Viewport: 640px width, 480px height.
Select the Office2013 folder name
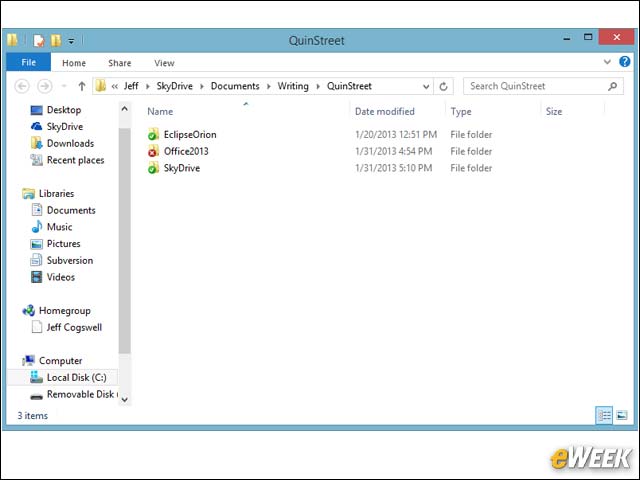(x=186, y=151)
